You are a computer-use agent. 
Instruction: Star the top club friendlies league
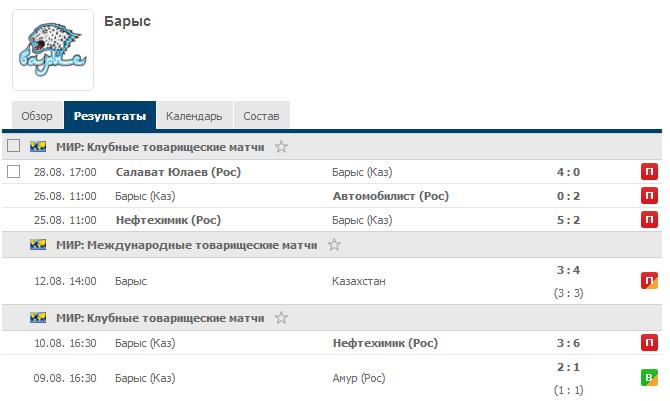point(281,147)
